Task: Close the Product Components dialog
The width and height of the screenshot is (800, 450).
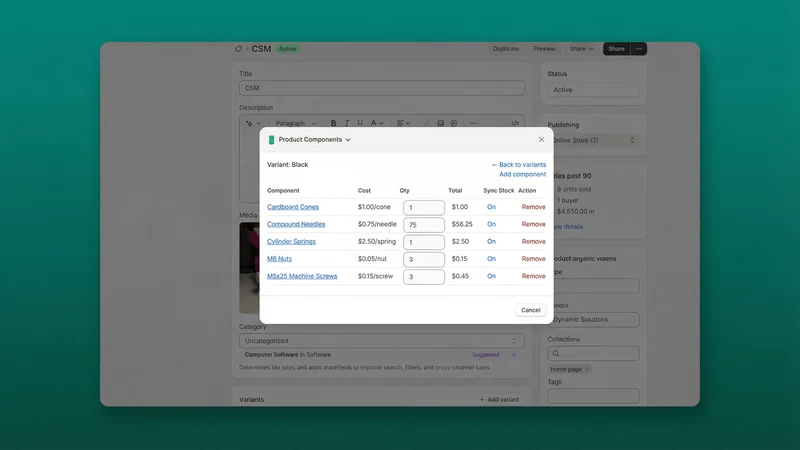Action: (x=541, y=139)
